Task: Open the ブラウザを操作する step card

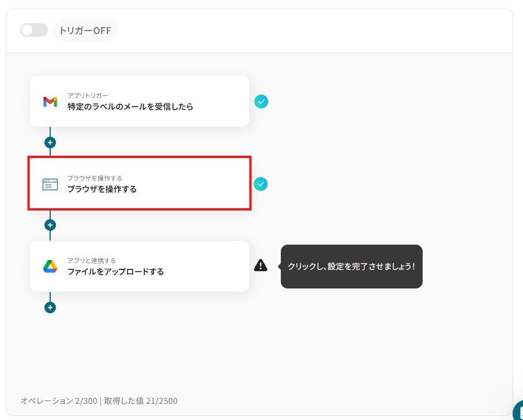Action: pyautogui.click(x=140, y=183)
